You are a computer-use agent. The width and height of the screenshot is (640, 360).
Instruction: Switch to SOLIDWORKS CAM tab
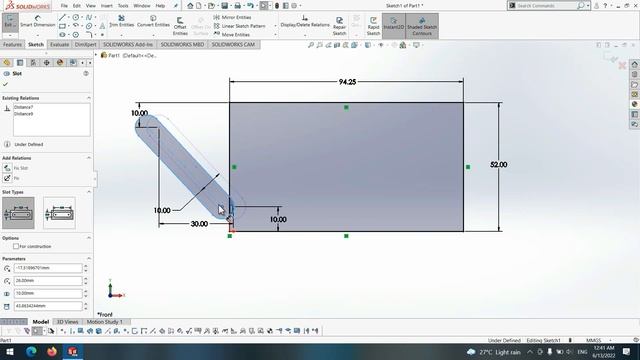click(233, 44)
